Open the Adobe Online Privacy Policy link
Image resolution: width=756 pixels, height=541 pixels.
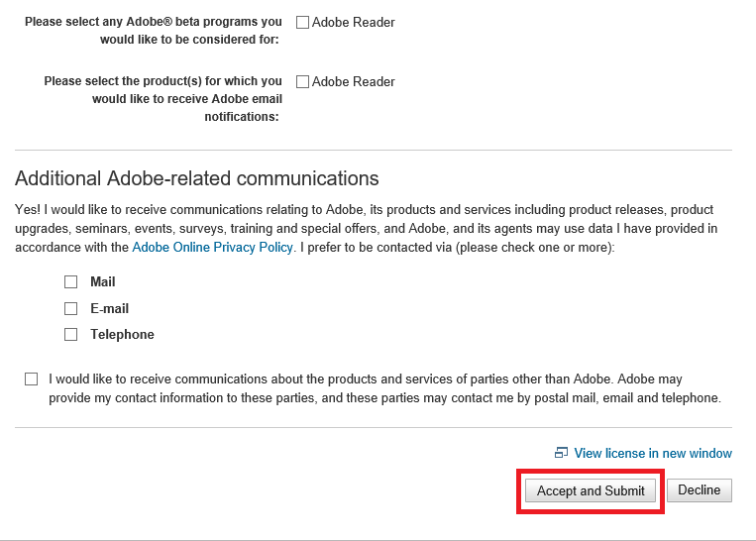(x=212, y=247)
